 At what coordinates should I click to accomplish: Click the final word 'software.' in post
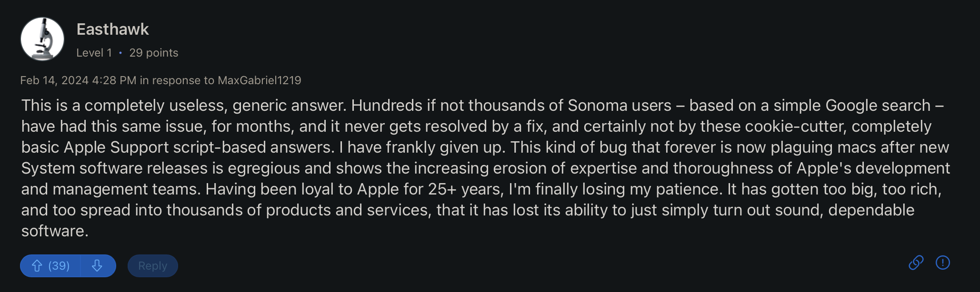55,231
